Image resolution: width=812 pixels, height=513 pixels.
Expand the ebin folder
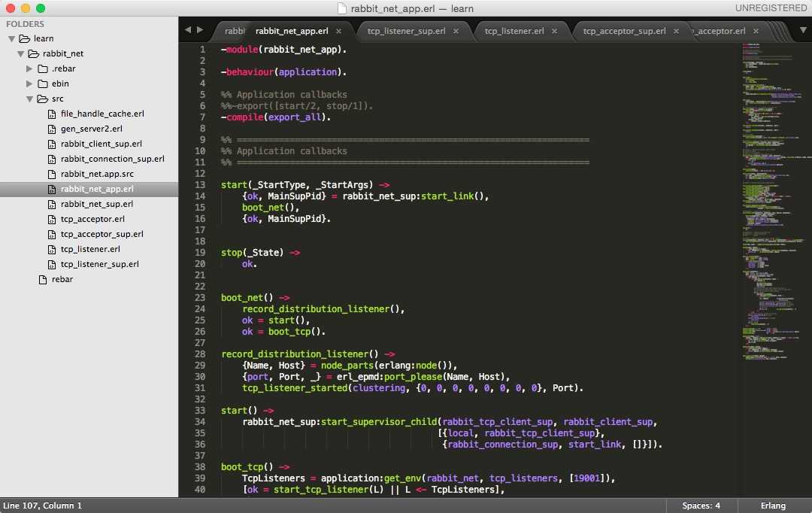(29, 83)
